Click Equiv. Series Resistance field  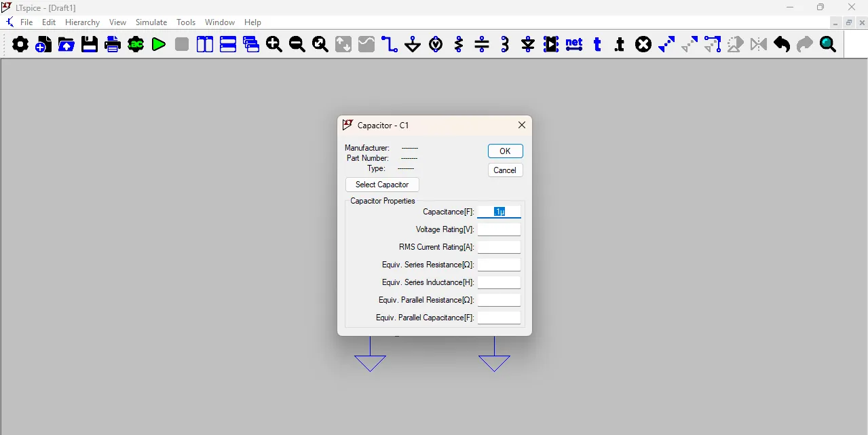click(499, 265)
